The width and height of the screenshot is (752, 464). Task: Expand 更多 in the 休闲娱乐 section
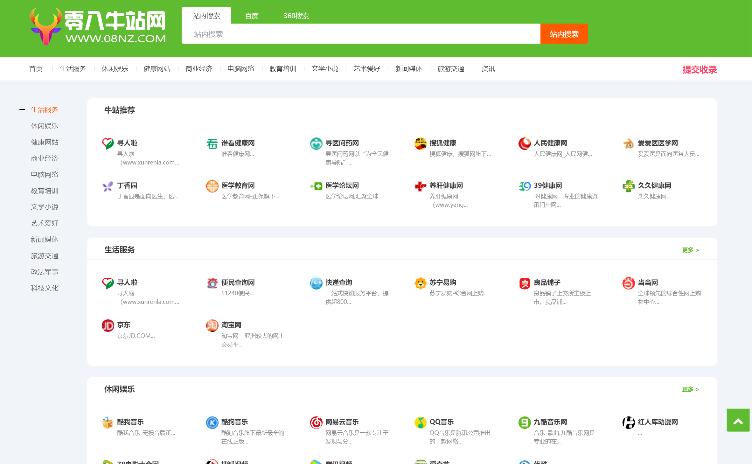690,389
